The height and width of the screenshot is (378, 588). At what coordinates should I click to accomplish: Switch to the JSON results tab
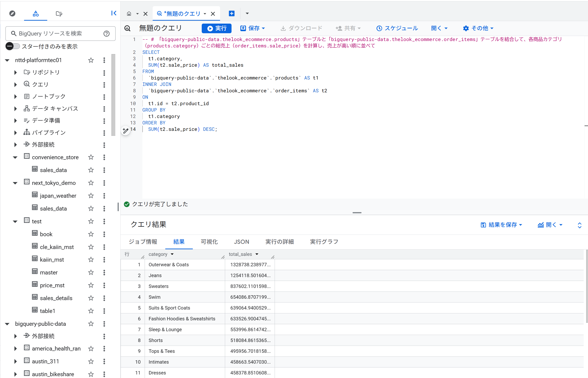pos(241,242)
